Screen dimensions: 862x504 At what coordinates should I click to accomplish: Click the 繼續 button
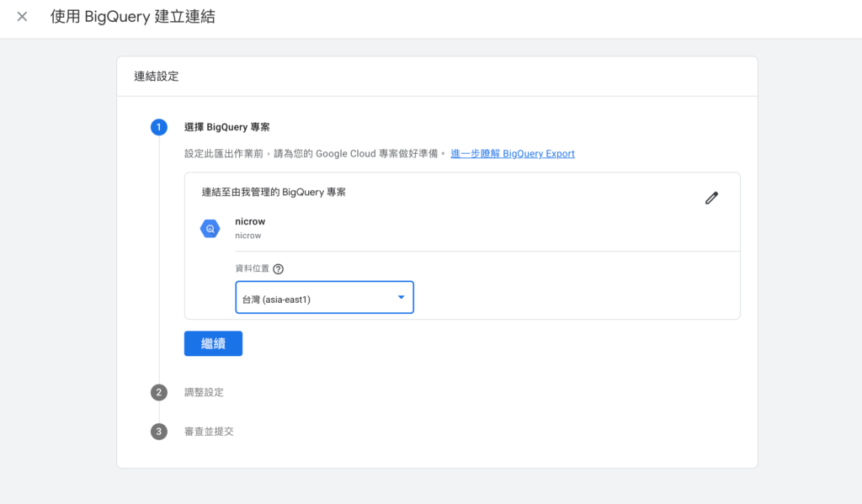point(213,343)
